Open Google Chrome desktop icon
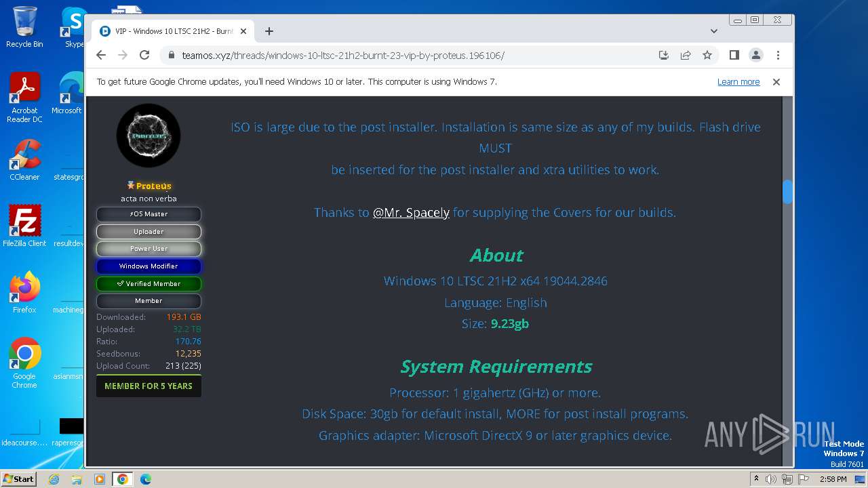868x488 pixels. click(24, 363)
